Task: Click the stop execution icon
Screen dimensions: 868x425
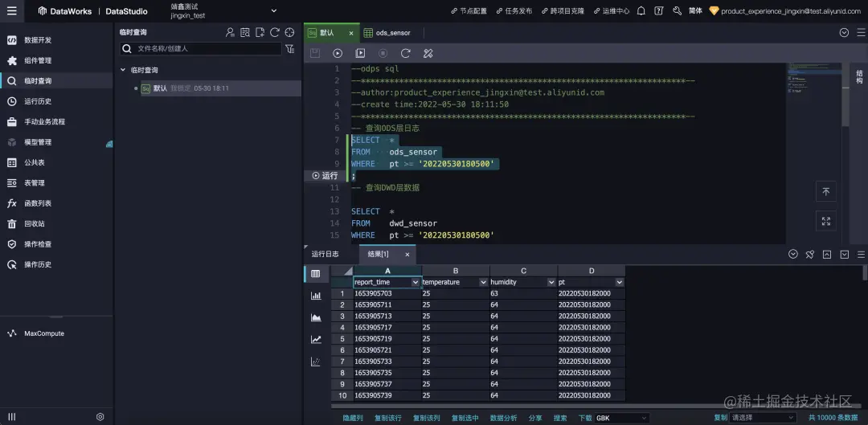Action: coord(383,53)
